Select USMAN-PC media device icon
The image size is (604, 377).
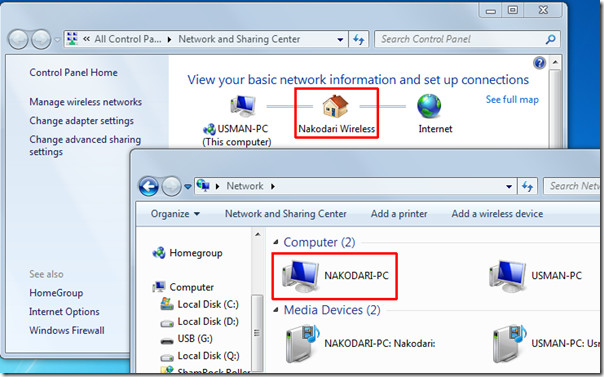tap(510, 343)
